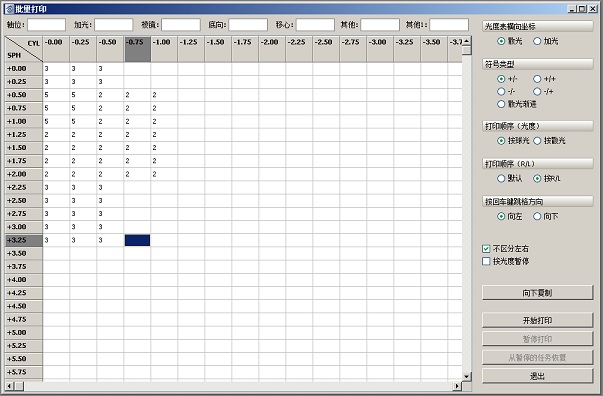Click the 开始打印 button
Viewport: 603px width, 396px height.
pos(537,320)
